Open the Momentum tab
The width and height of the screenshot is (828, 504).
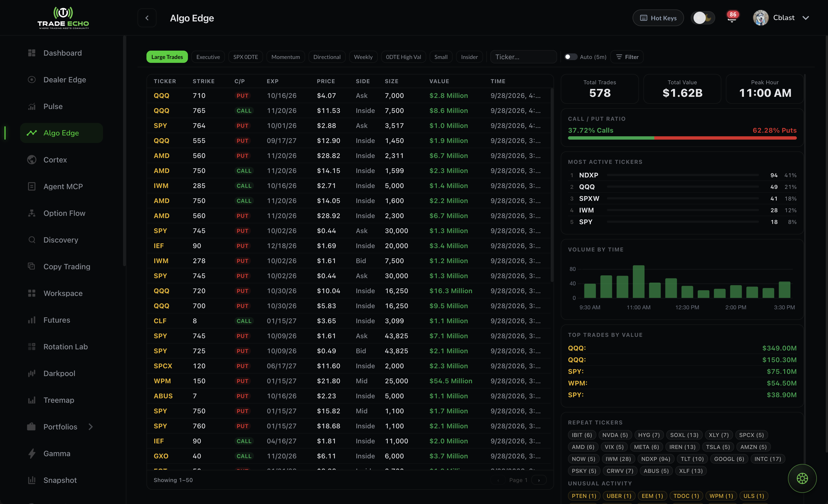coord(286,57)
